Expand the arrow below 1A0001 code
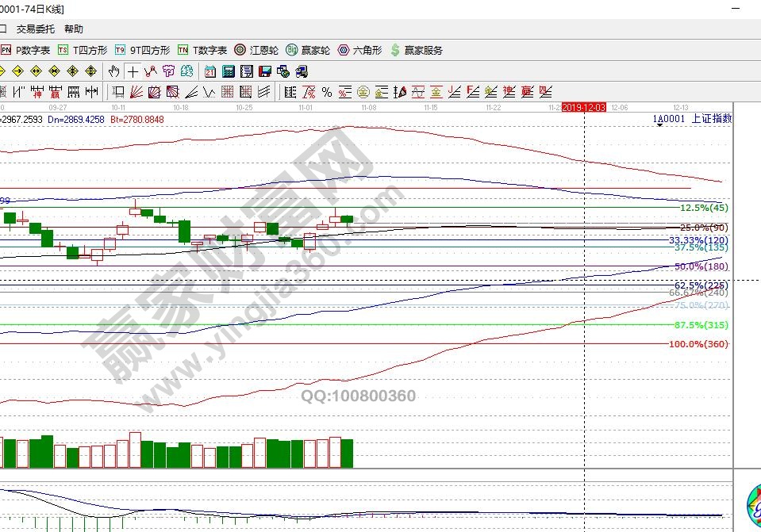The image size is (761, 532). pos(659,124)
